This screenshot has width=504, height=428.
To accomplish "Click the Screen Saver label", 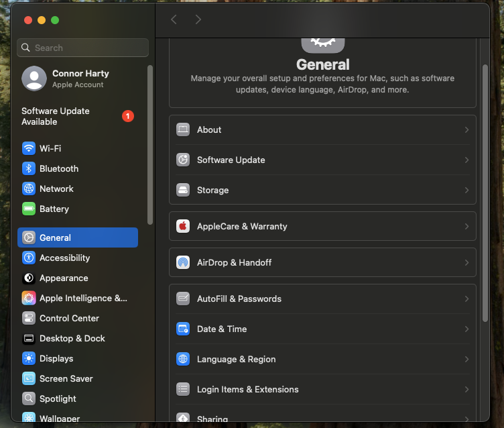I will (x=66, y=379).
